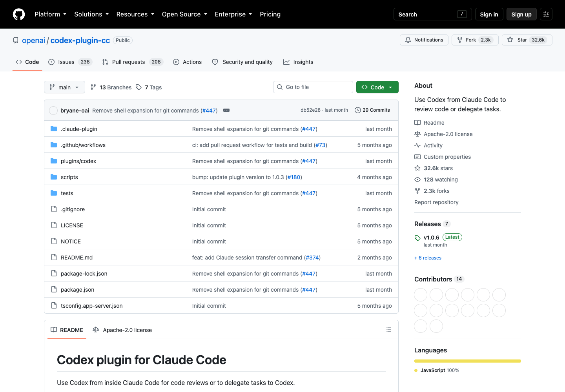565x392 pixels.
Task: Click the LICENSE file icon
Action: coord(54,225)
